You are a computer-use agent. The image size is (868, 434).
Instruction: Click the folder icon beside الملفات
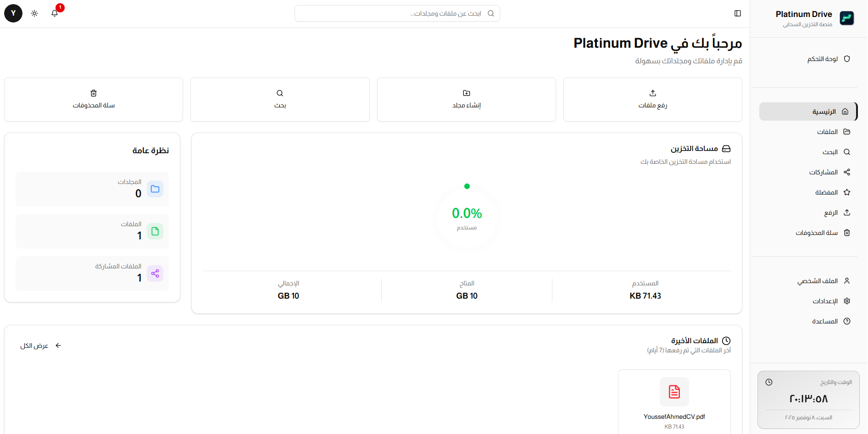coord(847,132)
